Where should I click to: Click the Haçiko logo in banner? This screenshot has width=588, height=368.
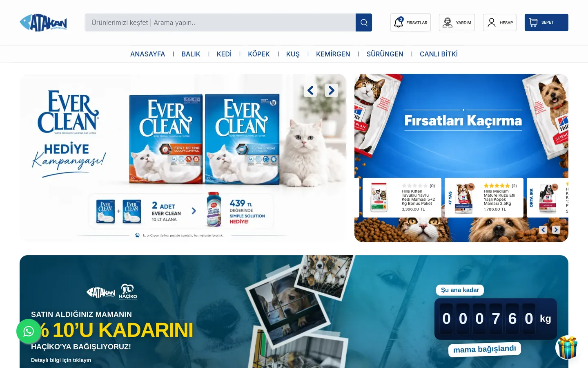[x=128, y=292]
